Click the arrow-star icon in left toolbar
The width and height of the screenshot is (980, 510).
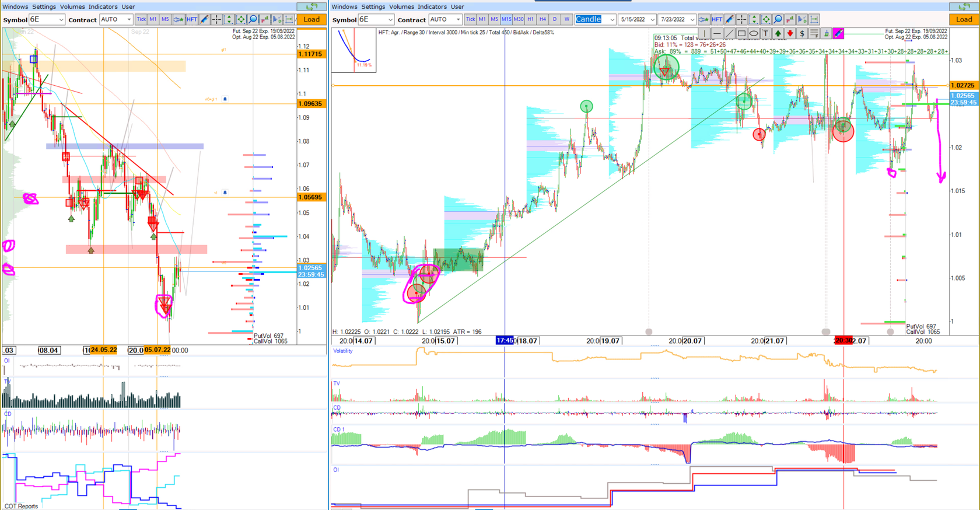coord(178,19)
